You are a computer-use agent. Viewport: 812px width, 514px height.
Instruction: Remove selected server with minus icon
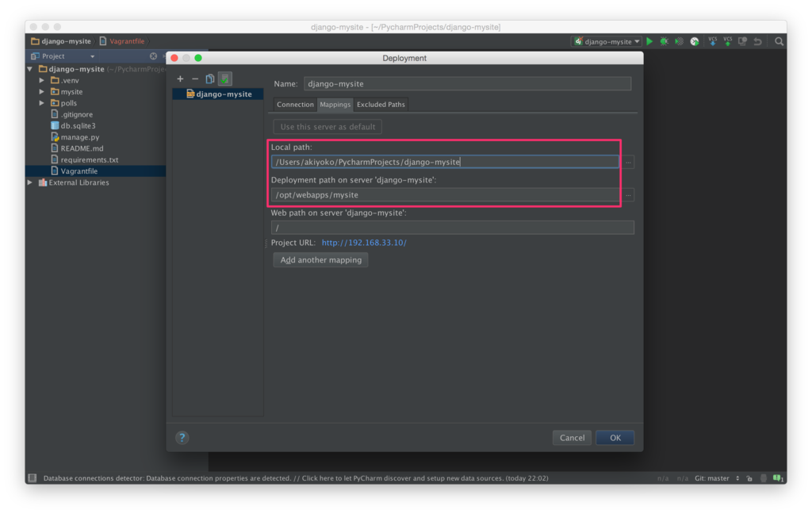(x=195, y=79)
